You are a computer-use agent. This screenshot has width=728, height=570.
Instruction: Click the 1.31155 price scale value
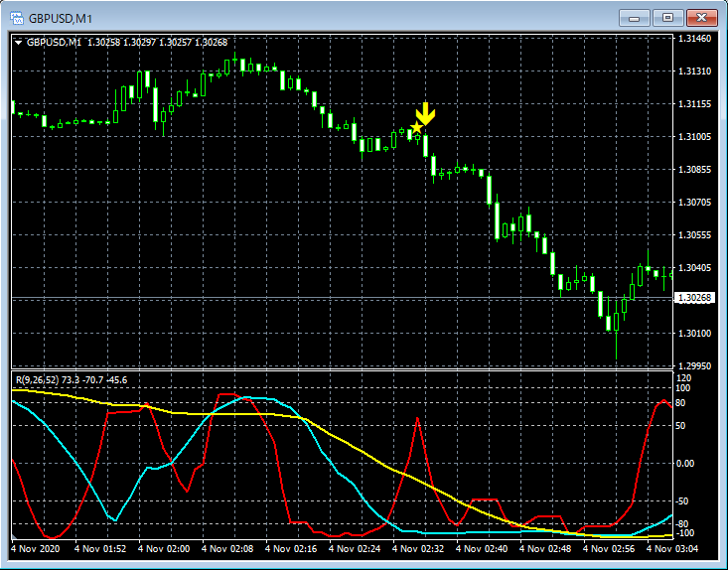[x=694, y=104]
